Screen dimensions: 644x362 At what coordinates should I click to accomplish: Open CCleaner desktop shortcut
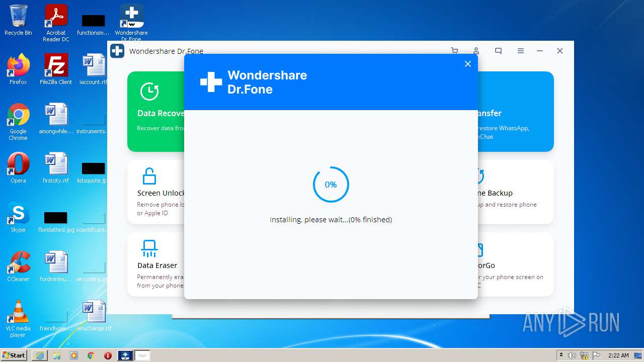pyautogui.click(x=18, y=266)
